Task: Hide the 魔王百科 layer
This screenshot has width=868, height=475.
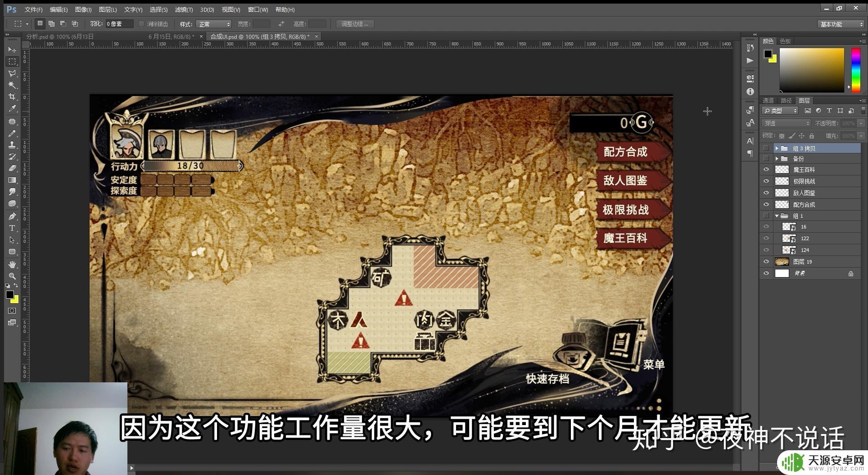Action: tap(766, 170)
